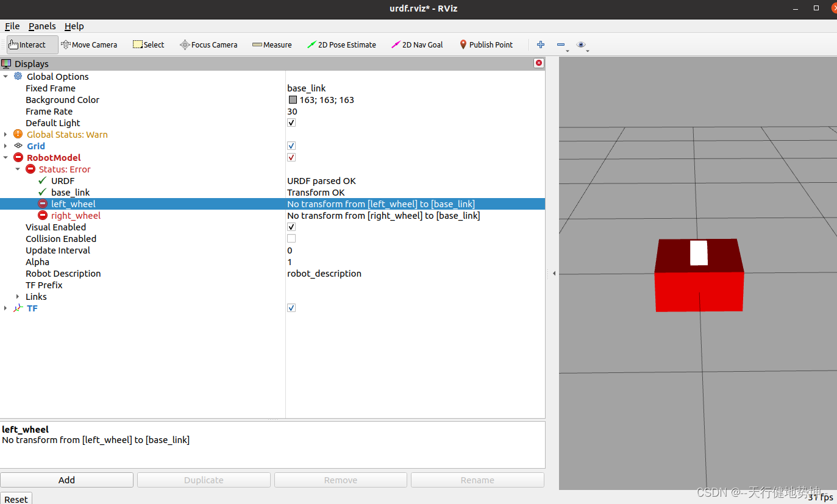Select the right_wheel status row
Screen dimensions: 837x504
coord(272,216)
